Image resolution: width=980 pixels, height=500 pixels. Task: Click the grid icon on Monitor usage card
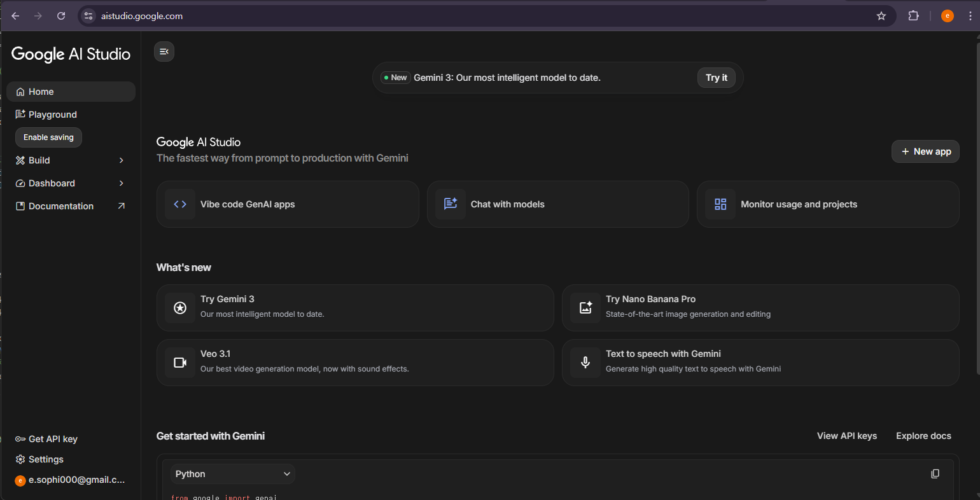tap(720, 204)
